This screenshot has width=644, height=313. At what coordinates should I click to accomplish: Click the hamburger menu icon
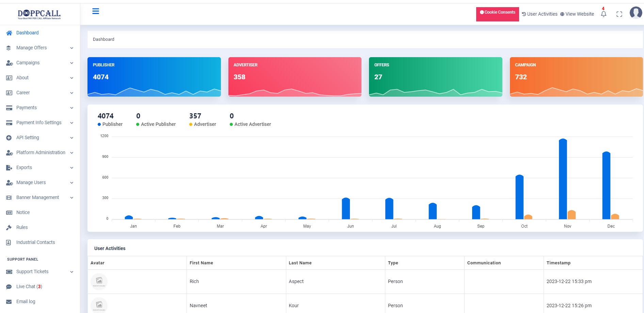96,11
